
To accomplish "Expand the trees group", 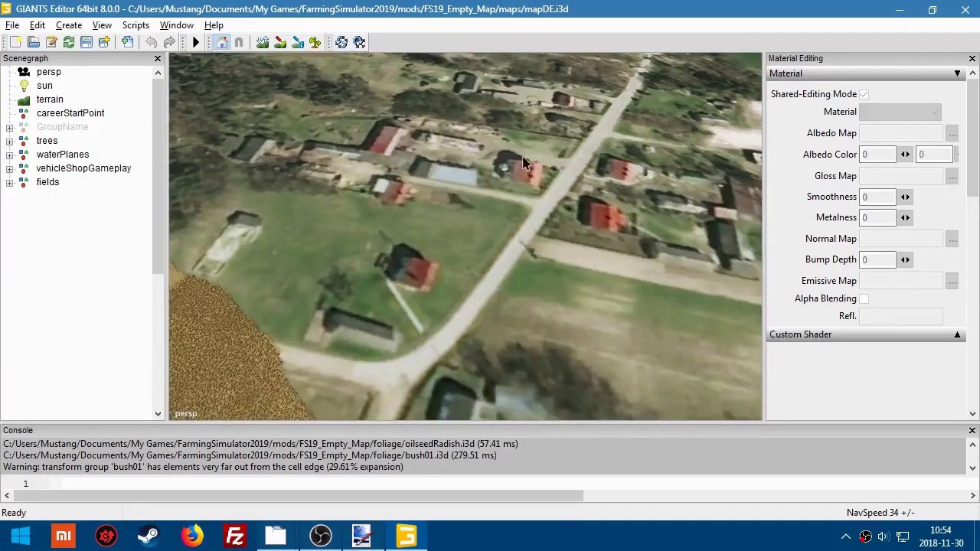I will point(9,141).
